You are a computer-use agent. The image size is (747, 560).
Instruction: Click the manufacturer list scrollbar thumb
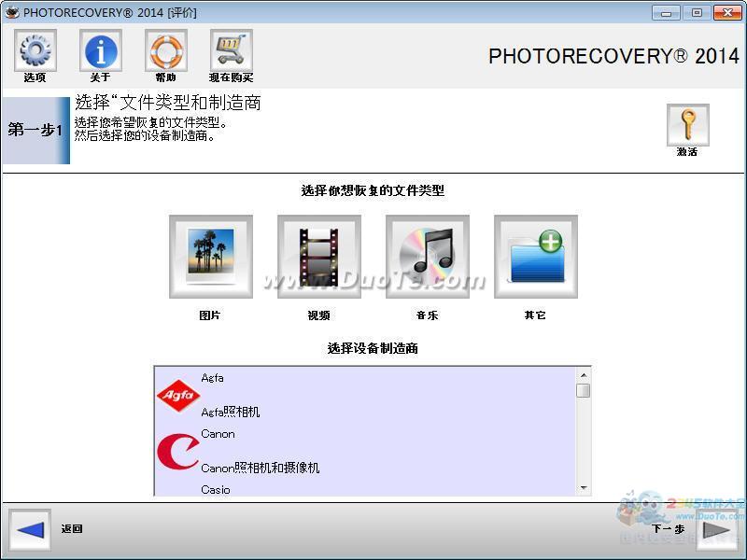[x=584, y=390]
